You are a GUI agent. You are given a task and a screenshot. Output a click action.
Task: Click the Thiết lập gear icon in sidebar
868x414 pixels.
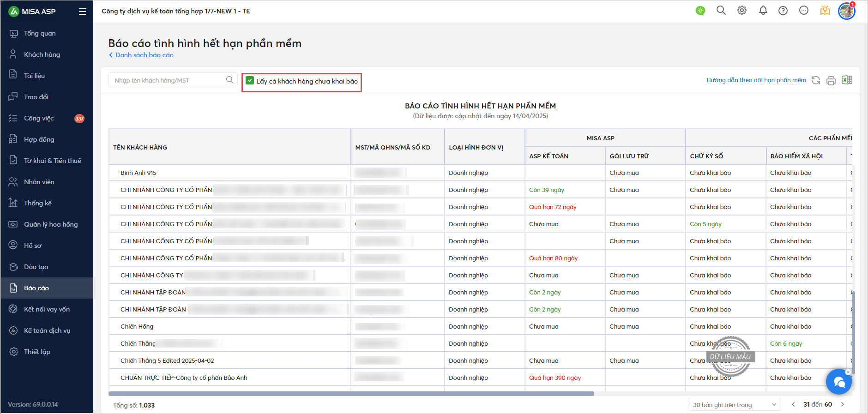tap(13, 351)
